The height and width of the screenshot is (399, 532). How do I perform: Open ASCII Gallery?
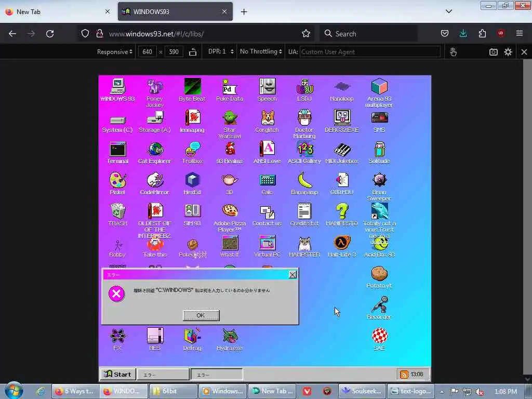[x=304, y=152]
